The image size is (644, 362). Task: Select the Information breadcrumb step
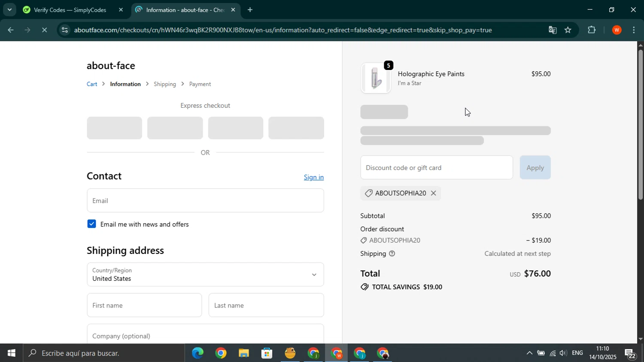click(125, 84)
